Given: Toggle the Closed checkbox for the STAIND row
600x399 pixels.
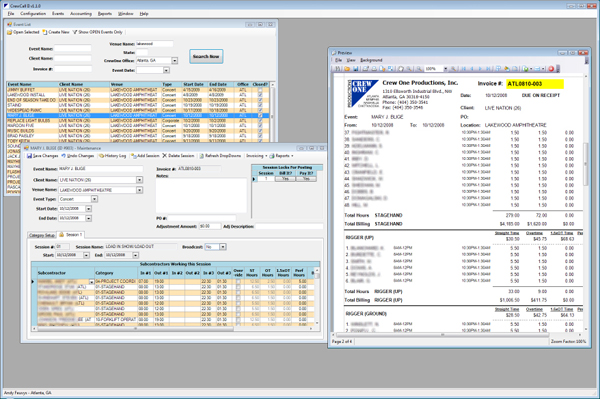Looking at the screenshot, I should click(x=260, y=105).
